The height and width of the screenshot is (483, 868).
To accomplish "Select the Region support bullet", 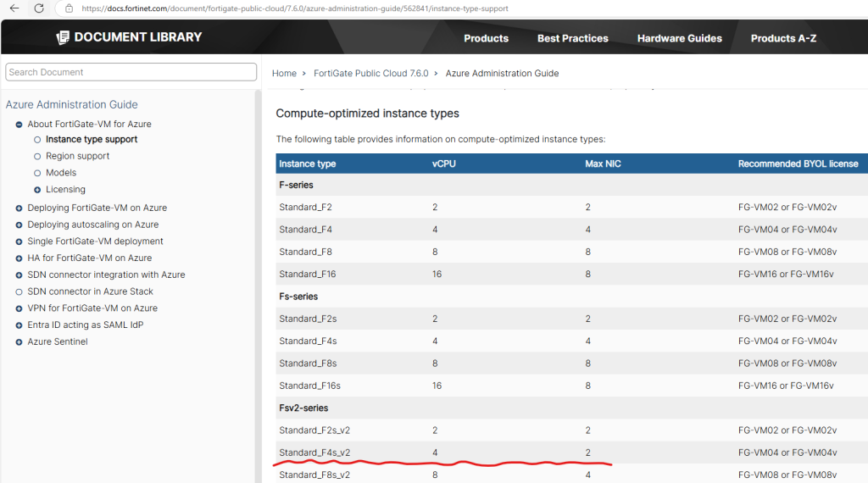I will [37, 157].
